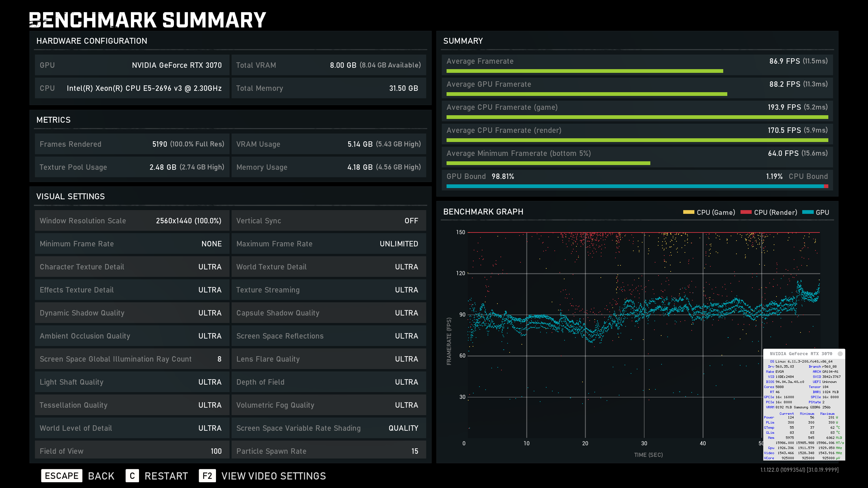The width and height of the screenshot is (868, 488).
Task: Go BACK from the benchmark summary
Action: point(101,476)
